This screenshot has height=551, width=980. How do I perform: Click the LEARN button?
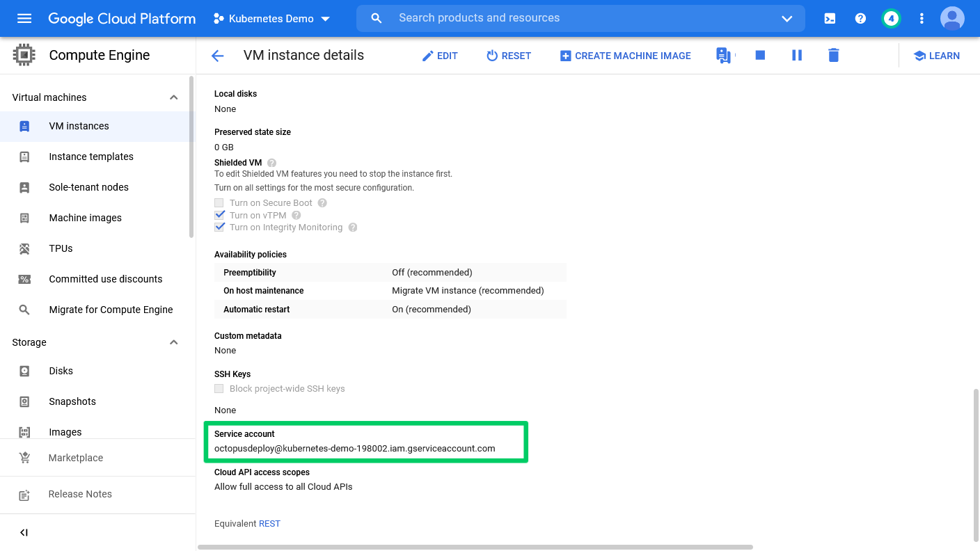click(936, 56)
